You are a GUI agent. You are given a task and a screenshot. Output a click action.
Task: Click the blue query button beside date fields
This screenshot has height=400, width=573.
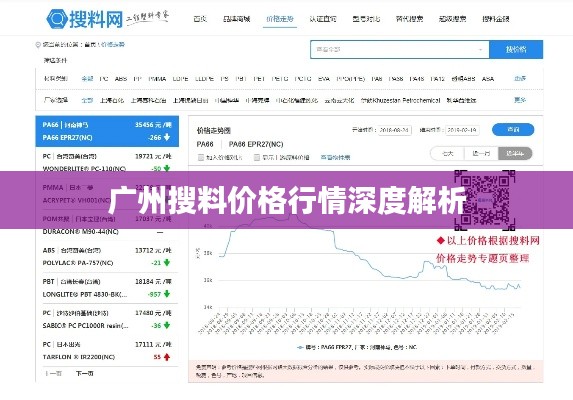pyautogui.click(x=513, y=129)
